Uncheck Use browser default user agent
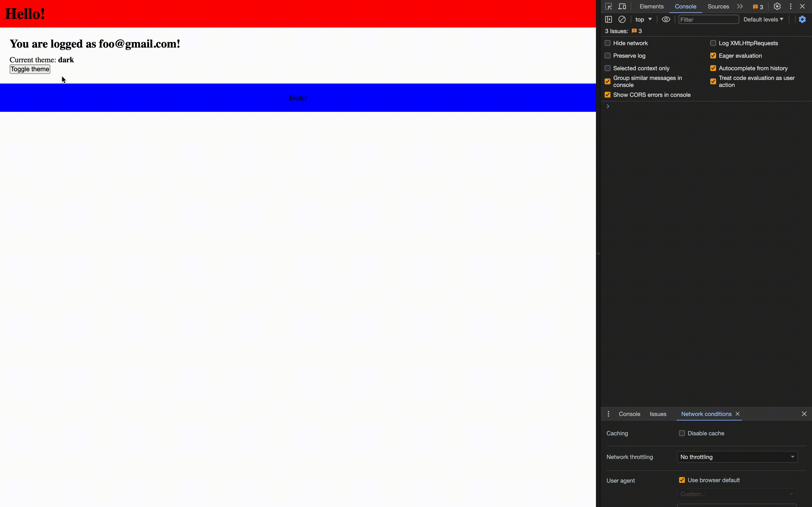The width and height of the screenshot is (812, 507). point(682,480)
